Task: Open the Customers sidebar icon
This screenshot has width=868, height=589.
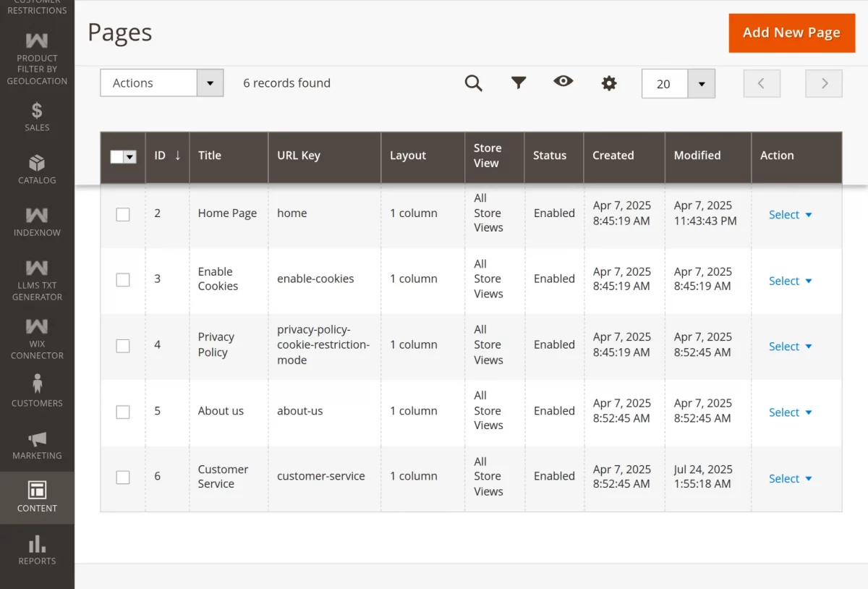Action: pos(37,391)
